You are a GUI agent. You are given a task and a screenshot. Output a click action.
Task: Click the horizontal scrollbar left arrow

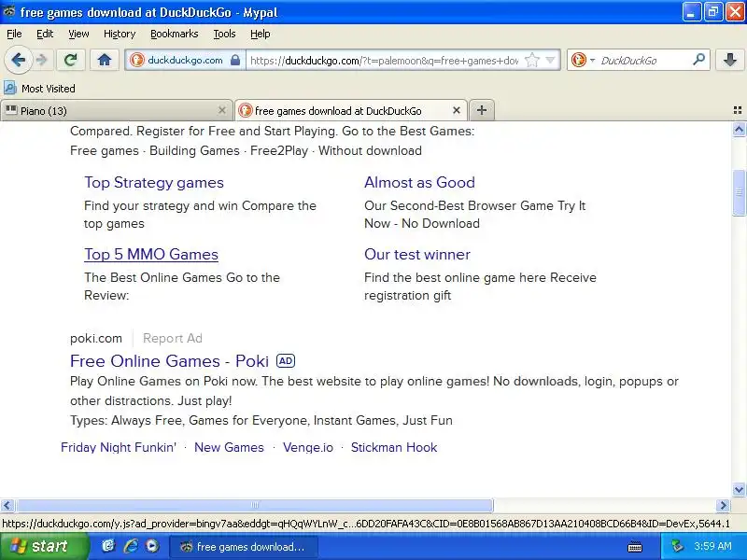coord(7,505)
